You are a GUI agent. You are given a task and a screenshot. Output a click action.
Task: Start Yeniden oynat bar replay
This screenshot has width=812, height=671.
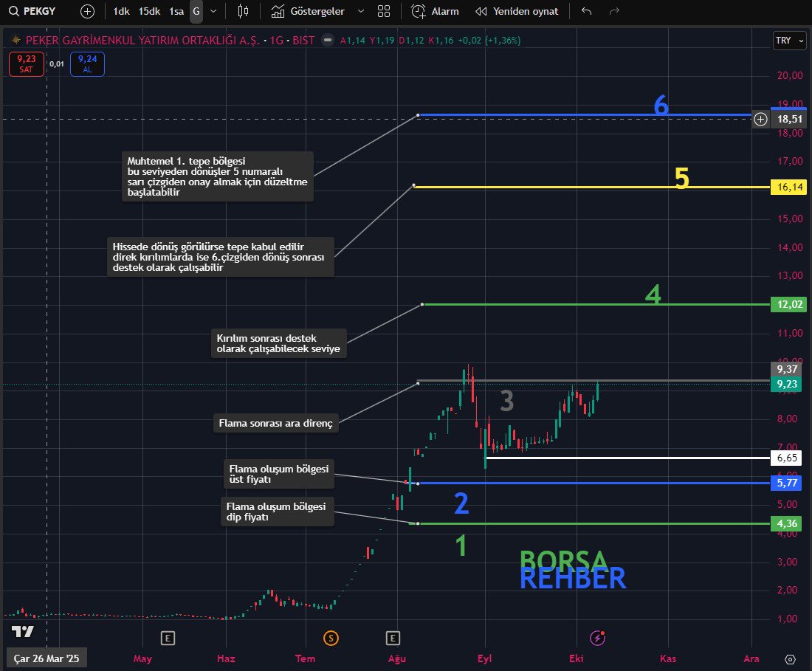517,11
